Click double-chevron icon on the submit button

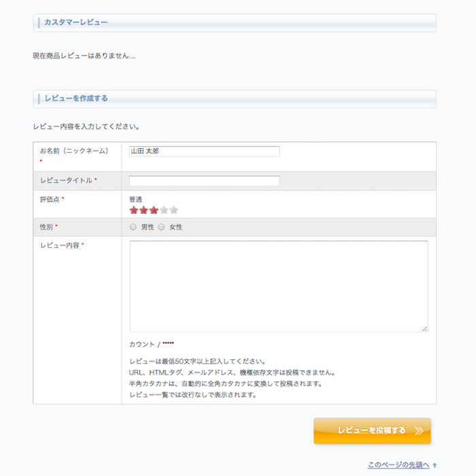pos(419,430)
